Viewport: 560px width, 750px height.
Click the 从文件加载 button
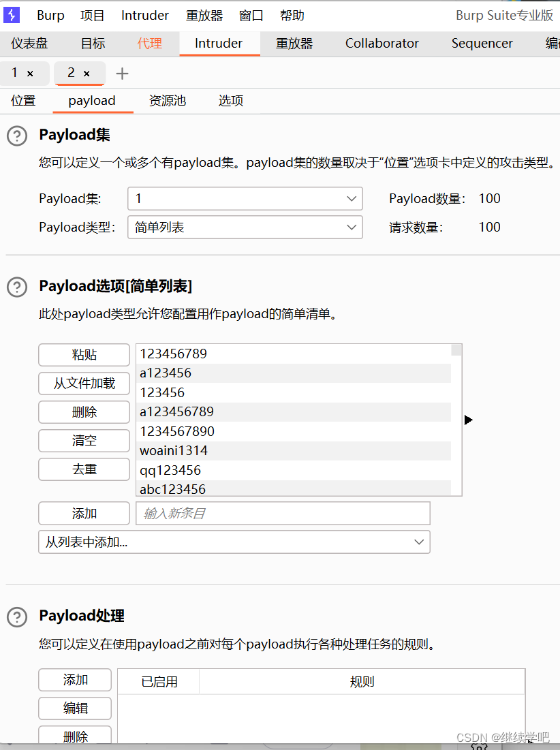84,384
